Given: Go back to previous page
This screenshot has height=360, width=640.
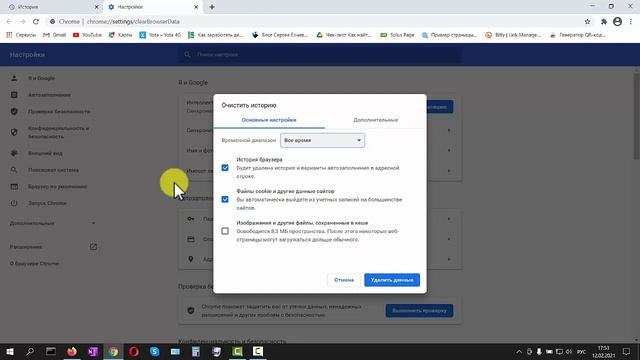Looking at the screenshot, I should click(9, 22).
